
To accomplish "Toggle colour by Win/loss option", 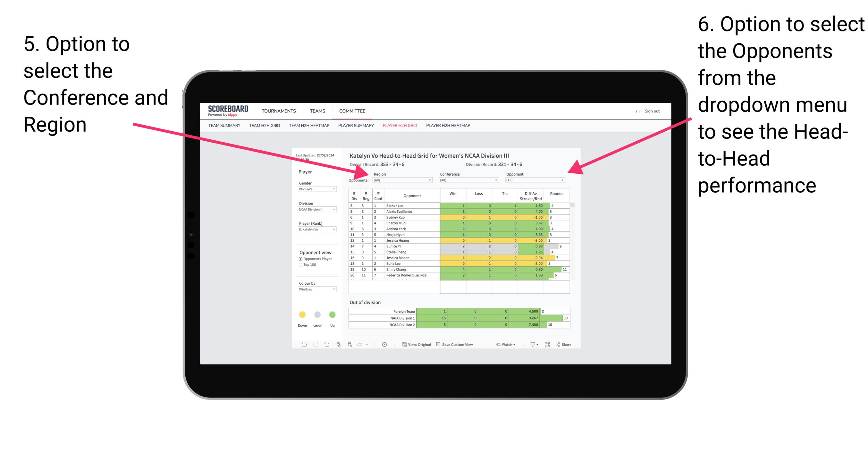I will pos(315,292).
